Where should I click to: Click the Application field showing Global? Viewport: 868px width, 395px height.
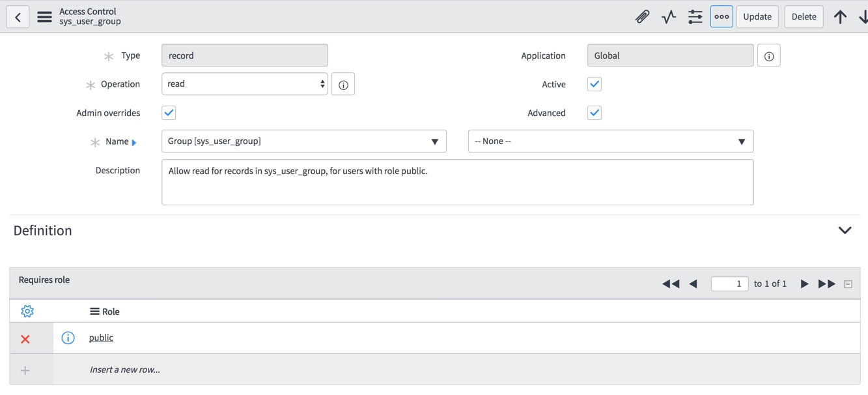(670, 55)
